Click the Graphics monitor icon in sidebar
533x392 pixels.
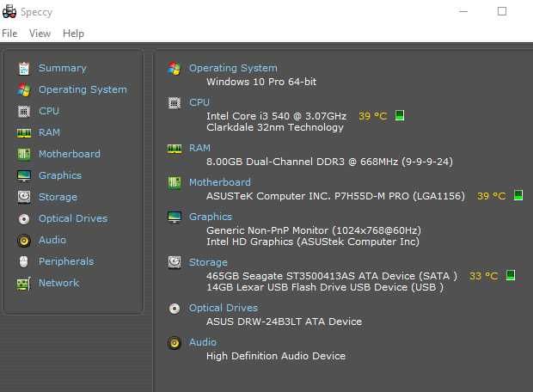pos(24,175)
